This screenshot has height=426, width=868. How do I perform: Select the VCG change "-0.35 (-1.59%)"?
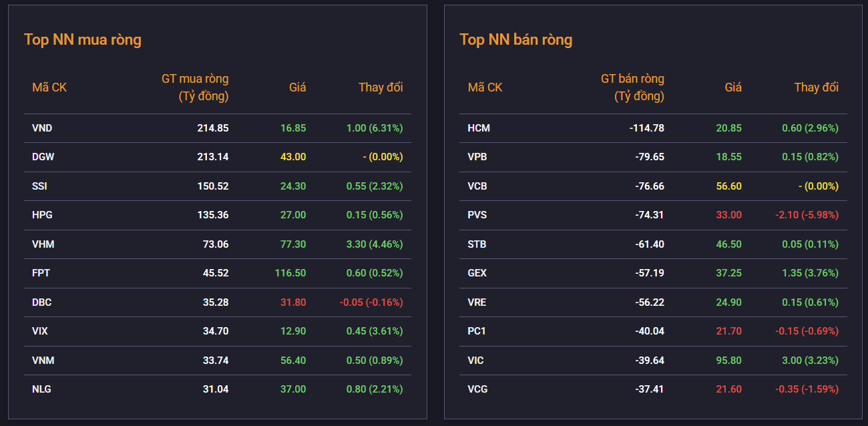(x=807, y=389)
